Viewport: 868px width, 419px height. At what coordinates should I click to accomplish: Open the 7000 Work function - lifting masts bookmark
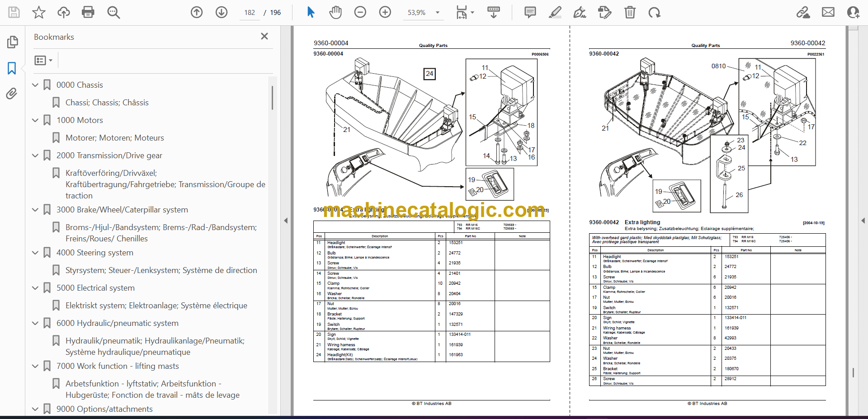118,366
